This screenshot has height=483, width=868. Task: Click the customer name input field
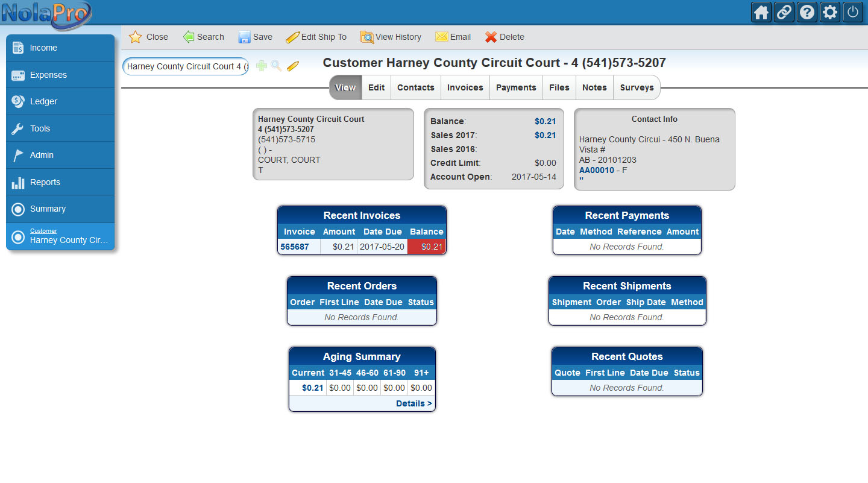coord(186,66)
